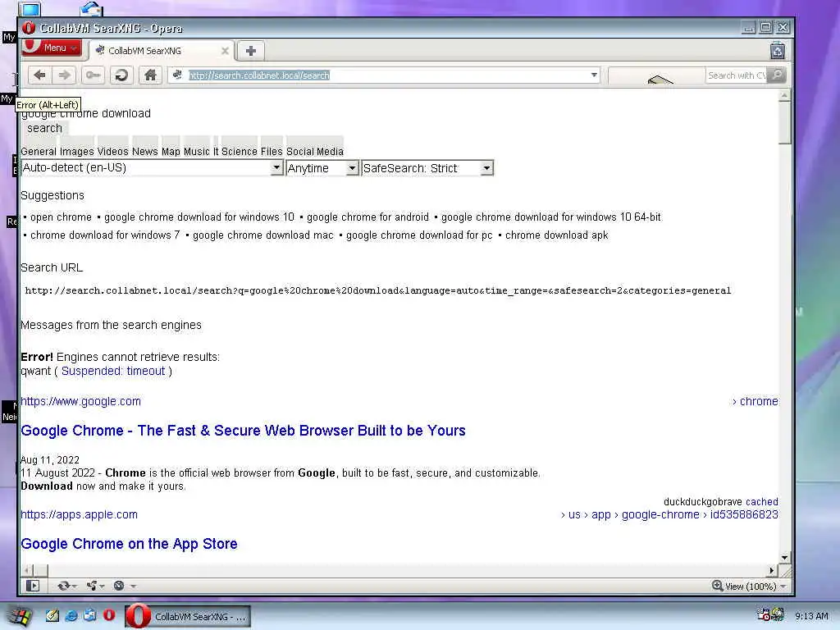The width and height of the screenshot is (840, 630).
Task: Click the Back arrow navigation button
Action: 39,75
